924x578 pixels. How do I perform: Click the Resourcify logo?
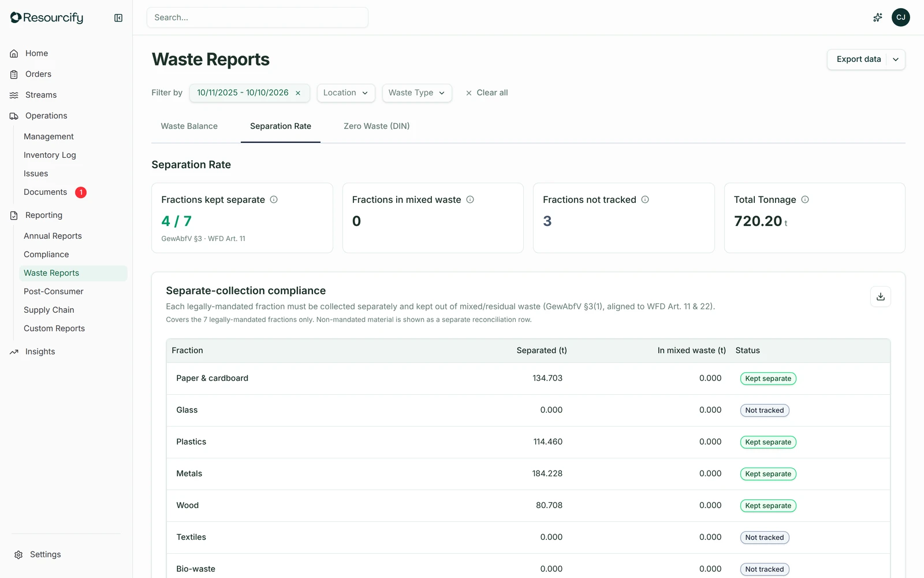pos(47,18)
